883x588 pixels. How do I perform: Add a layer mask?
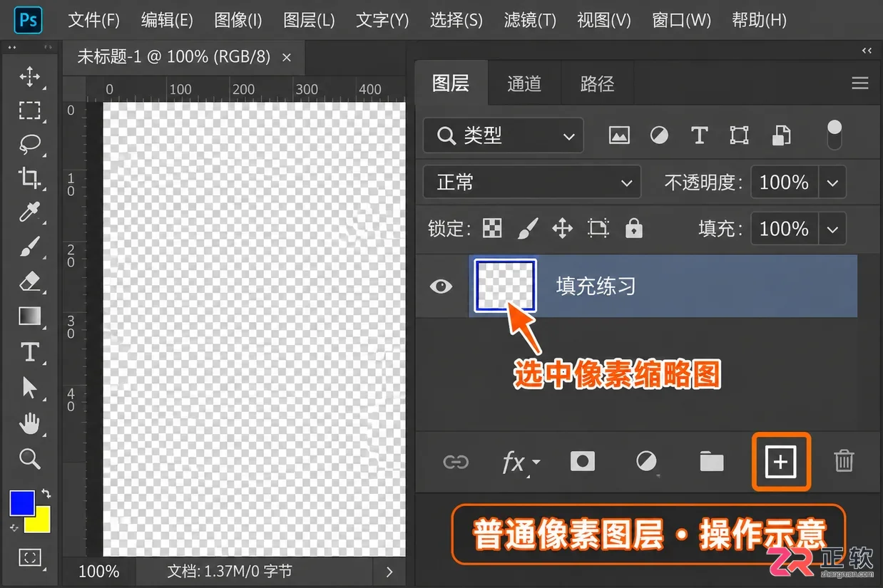(583, 461)
